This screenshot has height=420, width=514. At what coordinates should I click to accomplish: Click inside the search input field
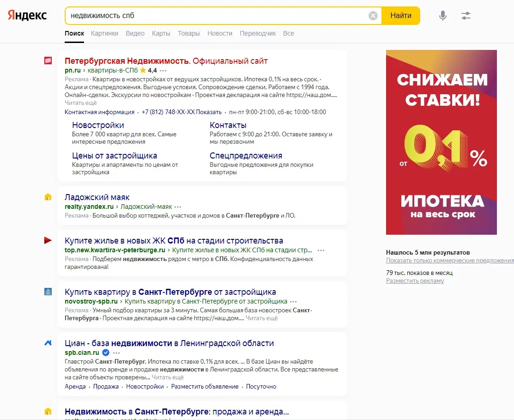pos(208,15)
